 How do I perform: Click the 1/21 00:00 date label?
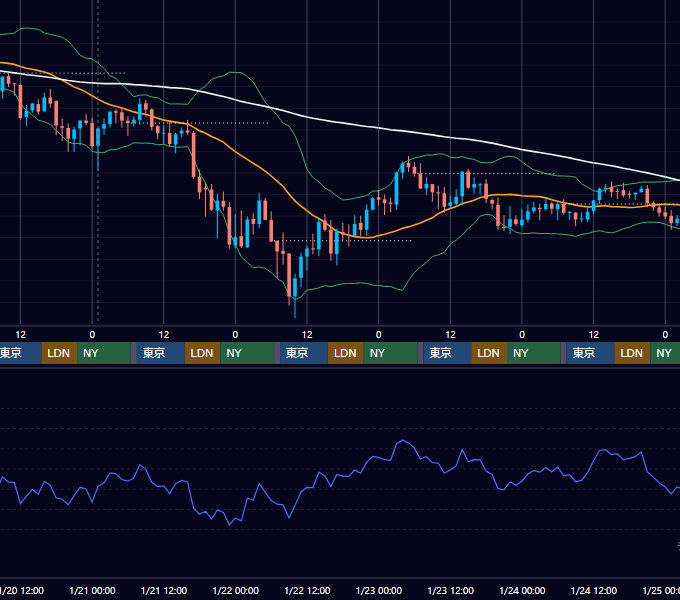click(92, 590)
